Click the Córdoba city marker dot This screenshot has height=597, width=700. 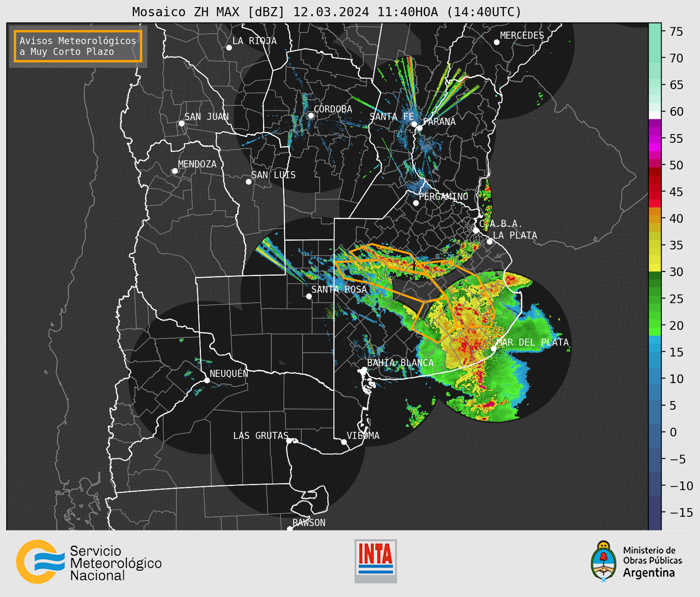(311, 115)
